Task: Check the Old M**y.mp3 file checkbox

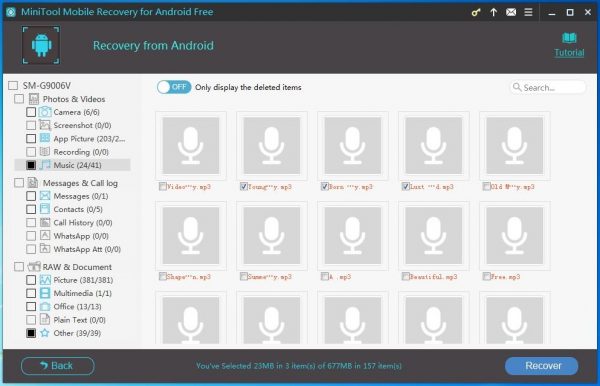Action: (x=486, y=186)
